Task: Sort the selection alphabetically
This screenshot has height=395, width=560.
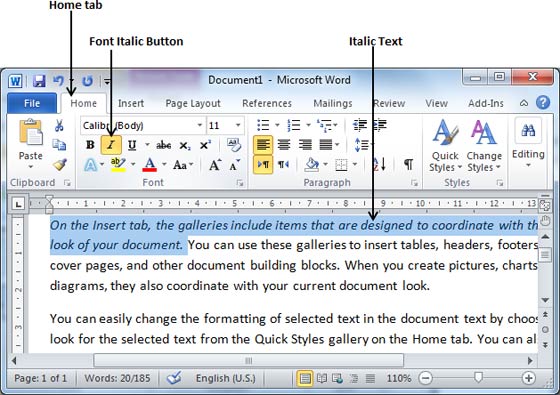Action: (x=379, y=164)
